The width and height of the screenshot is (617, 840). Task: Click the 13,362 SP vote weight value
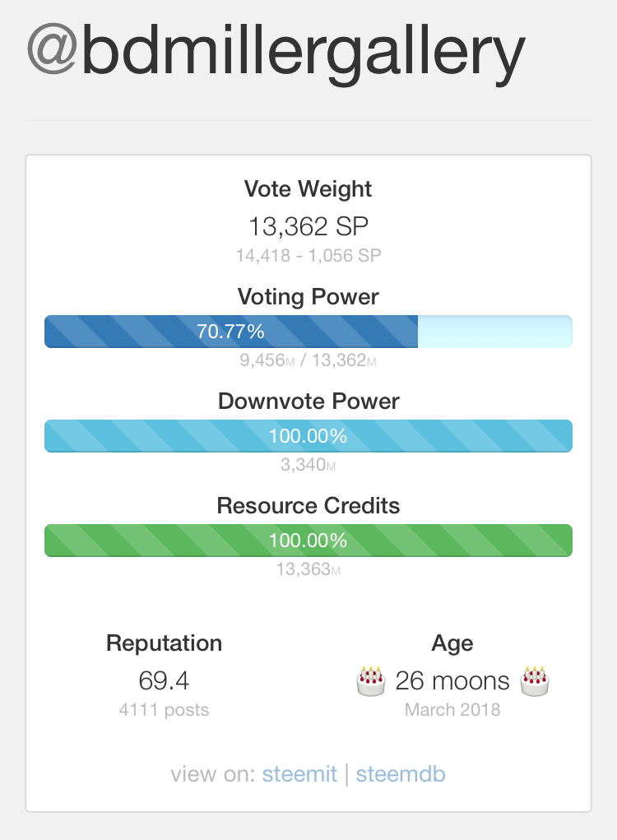coord(308,227)
